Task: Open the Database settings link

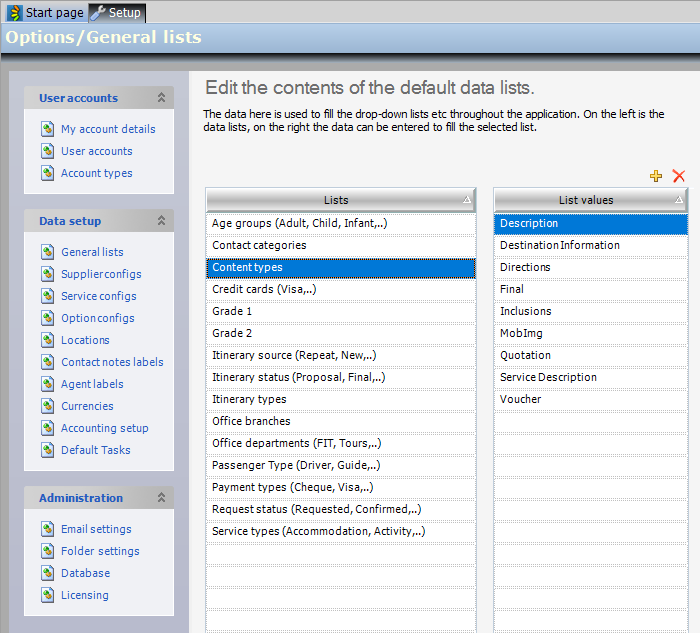Action: (85, 573)
